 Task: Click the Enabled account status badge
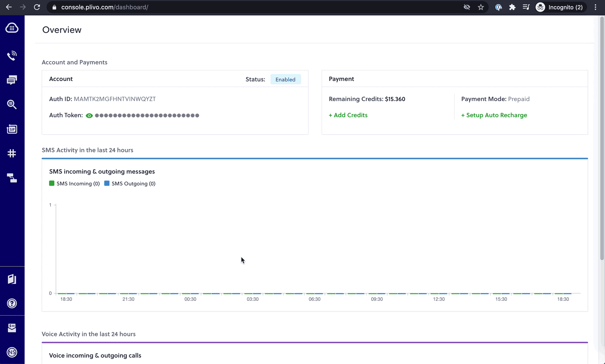click(285, 79)
